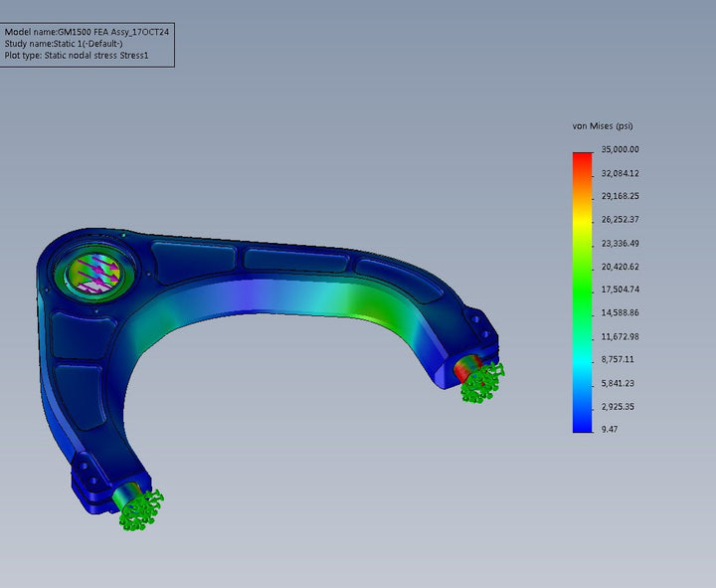Click the 32,084.12 legend label
The height and width of the screenshot is (588, 716).
[620, 173]
